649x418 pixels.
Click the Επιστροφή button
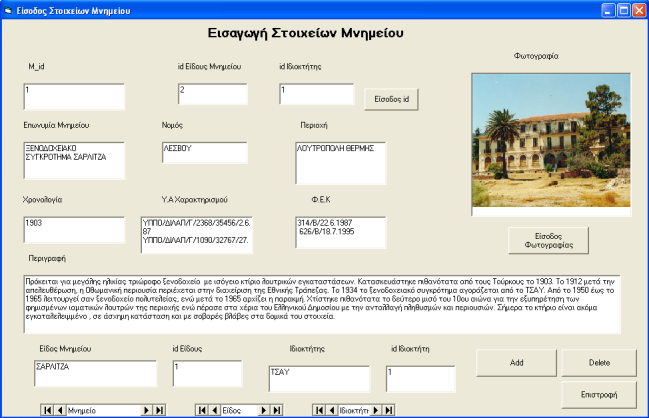click(599, 395)
